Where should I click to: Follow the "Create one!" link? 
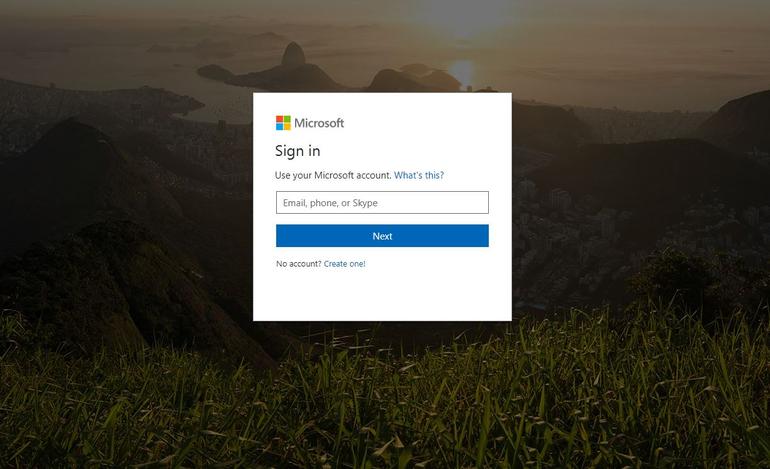point(344,264)
